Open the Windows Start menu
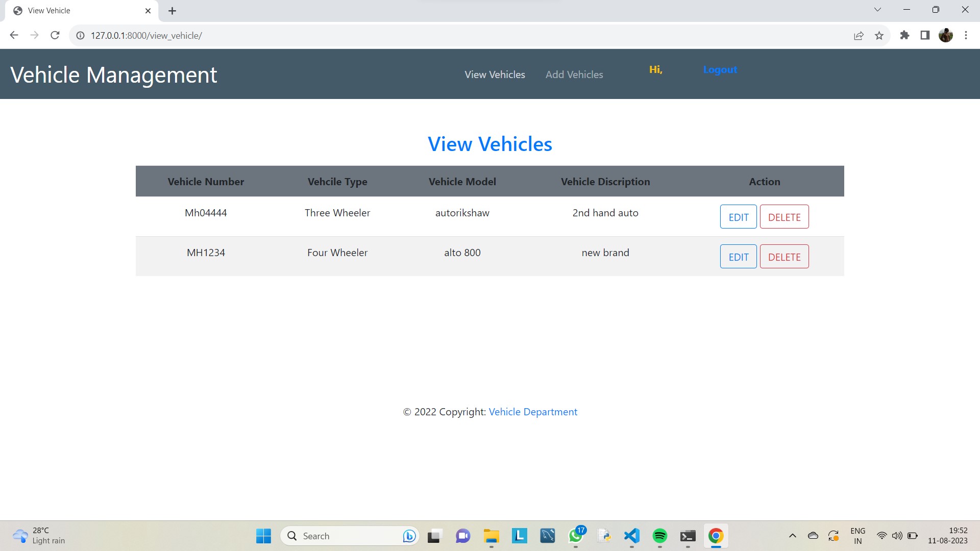 click(263, 536)
